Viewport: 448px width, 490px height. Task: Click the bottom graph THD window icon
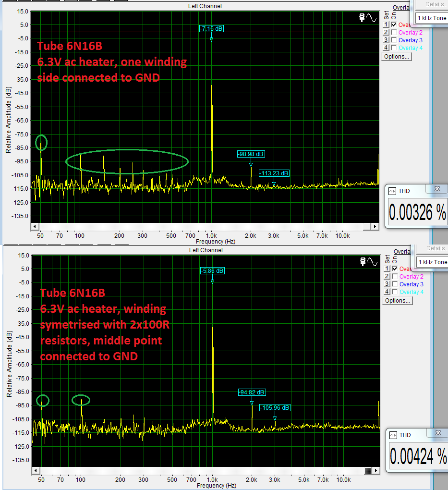coord(393,435)
